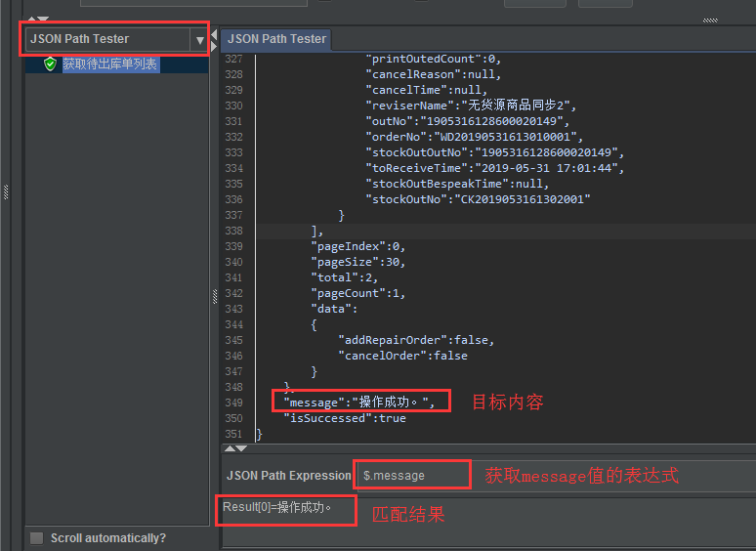Click the vertical divider grip between tree and JSON
Screen dimensions: 756x551
tap(215, 296)
